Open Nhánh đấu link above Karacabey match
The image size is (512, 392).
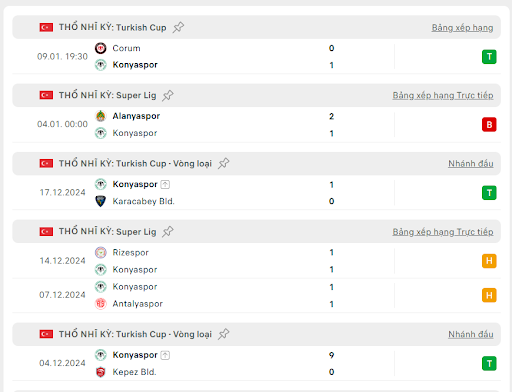coord(471,164)
